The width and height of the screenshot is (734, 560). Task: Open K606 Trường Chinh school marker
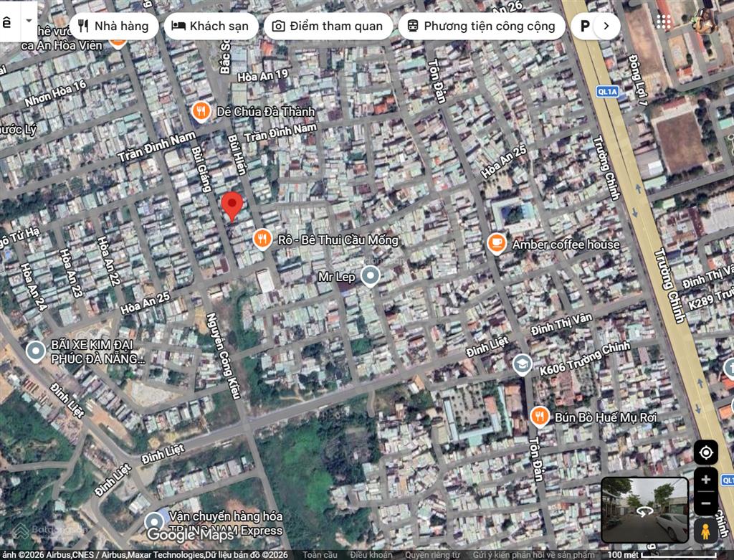[522, 365]
